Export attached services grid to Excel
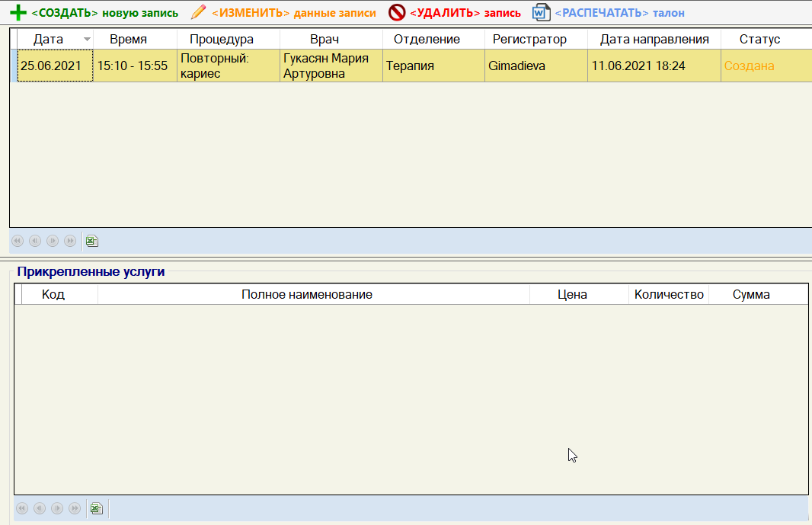Viewport: 812px width, 525px height. (97, 508)
